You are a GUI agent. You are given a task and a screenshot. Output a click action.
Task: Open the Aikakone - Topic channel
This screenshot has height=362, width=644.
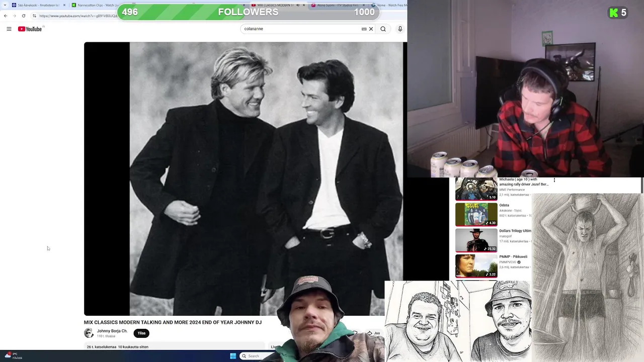click(x=510, y=210)
